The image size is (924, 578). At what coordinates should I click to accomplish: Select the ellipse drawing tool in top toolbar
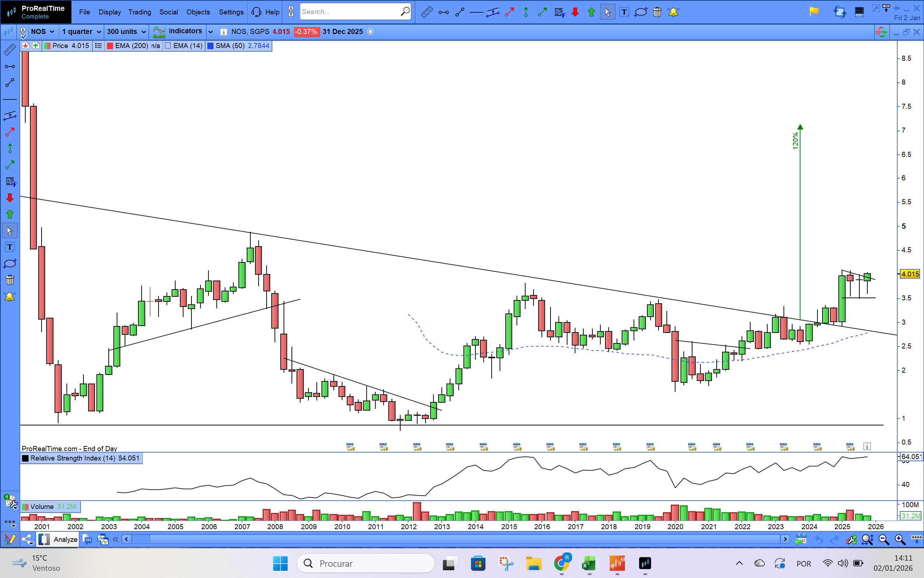pos(640,12)
